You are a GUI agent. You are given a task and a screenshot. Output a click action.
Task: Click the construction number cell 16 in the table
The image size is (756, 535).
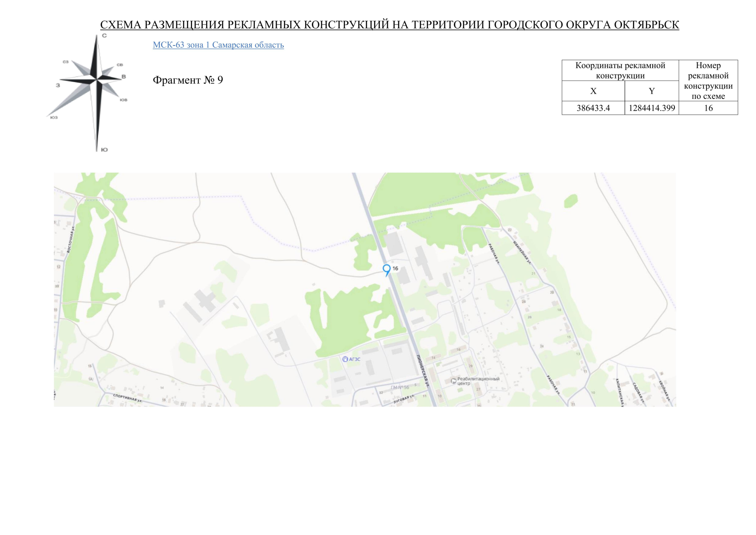708,108
